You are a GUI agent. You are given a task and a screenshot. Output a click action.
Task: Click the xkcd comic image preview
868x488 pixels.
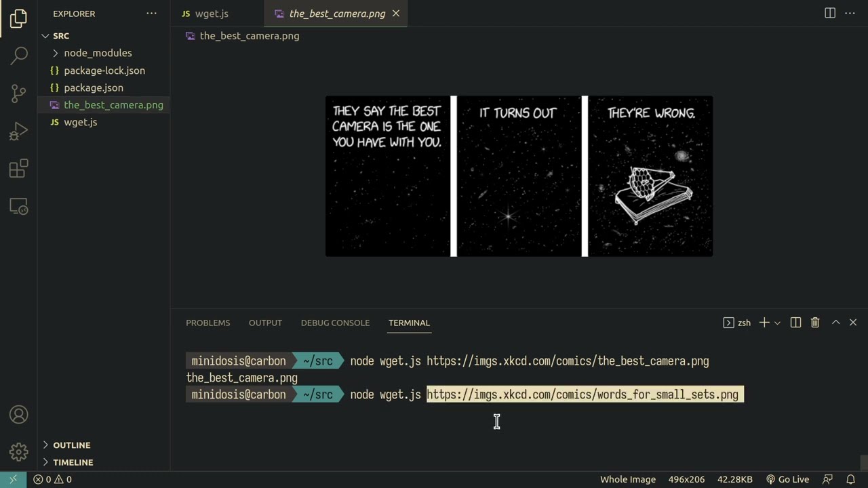coord(519,176)
